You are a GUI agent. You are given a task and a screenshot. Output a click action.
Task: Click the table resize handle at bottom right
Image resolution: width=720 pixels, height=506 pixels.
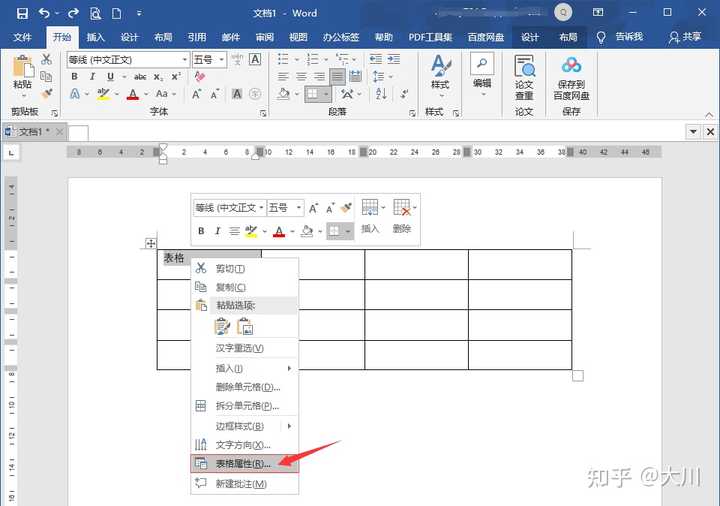(578, 376)
